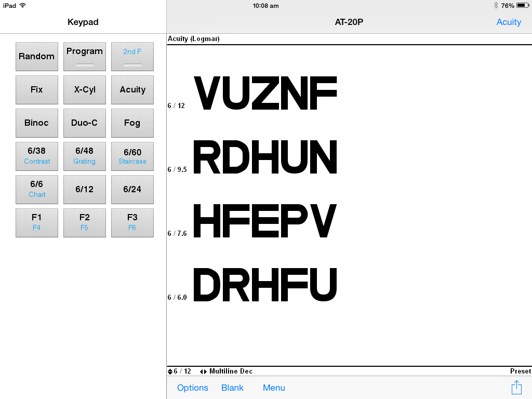Tap the 6/24 keypad key

tap(132, 189)
